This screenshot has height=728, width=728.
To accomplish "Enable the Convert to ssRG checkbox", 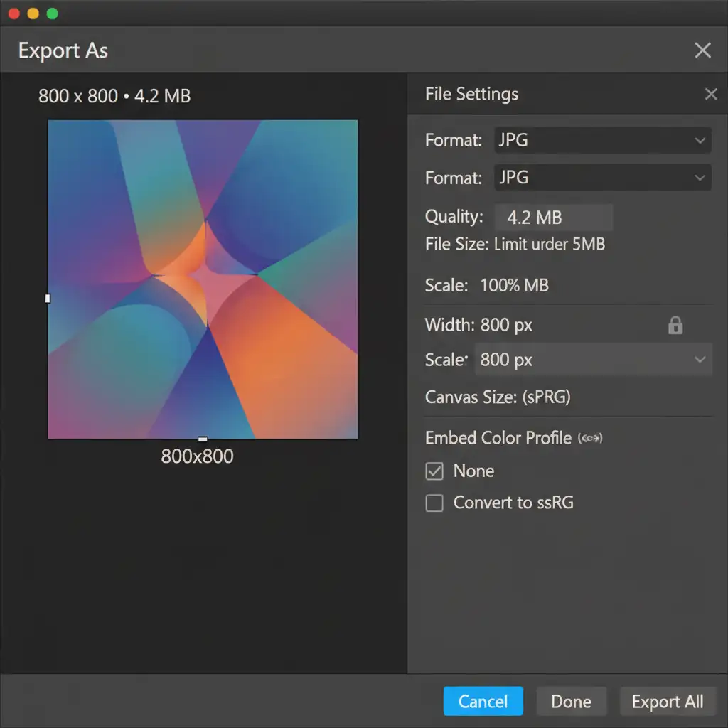I will click(434, 503).
